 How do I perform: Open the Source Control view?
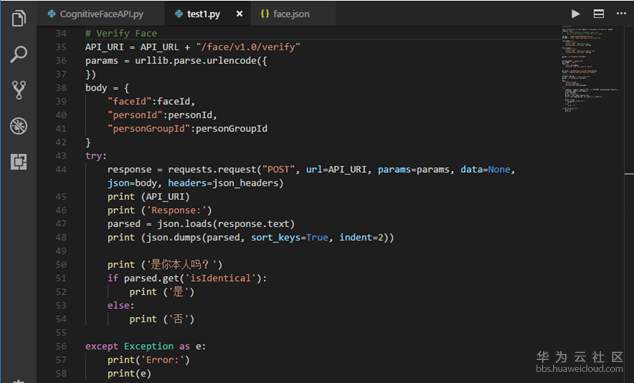pos(19,90)
